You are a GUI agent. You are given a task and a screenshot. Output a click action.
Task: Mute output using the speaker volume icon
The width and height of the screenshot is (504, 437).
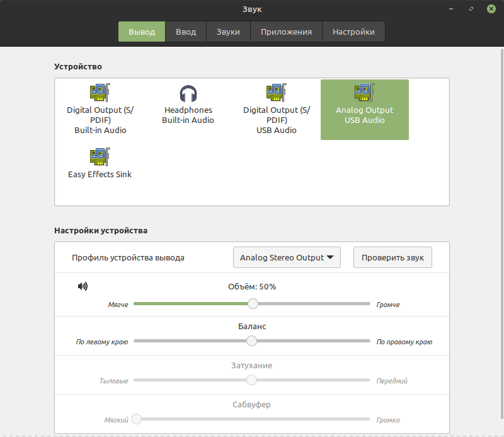(83, 286)
